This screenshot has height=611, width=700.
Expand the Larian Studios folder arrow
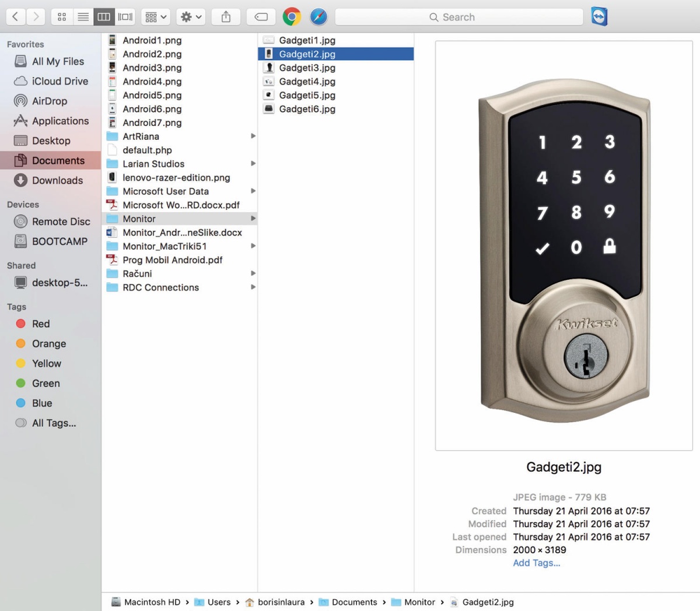pyautogui.click(x=253, y=163)
